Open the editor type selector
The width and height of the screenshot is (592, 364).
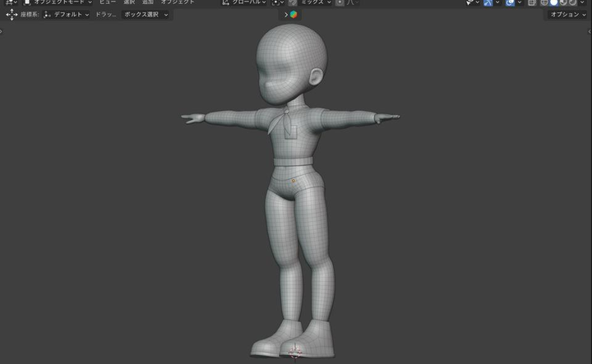11,2
